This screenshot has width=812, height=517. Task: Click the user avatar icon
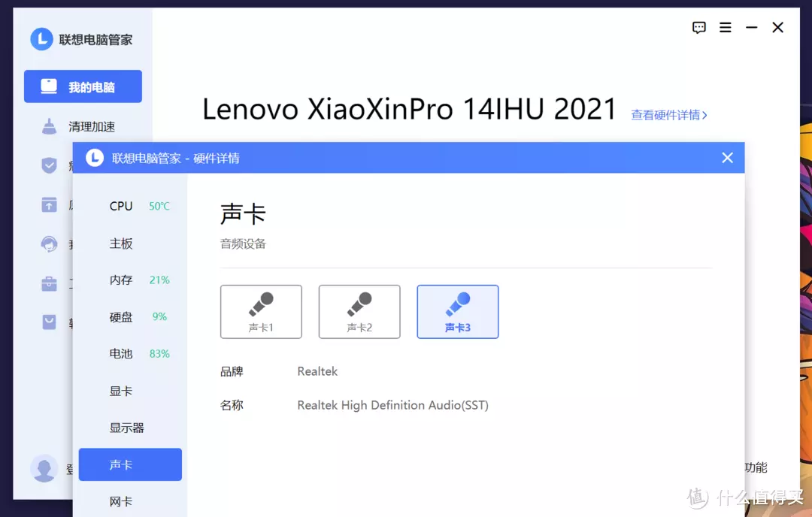pos(44,468)
